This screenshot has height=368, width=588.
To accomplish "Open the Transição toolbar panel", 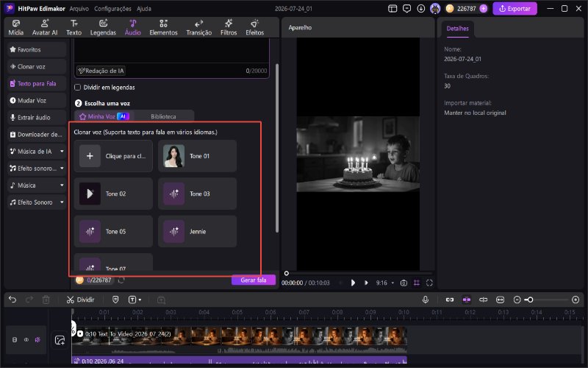I will tap(198, 28).
